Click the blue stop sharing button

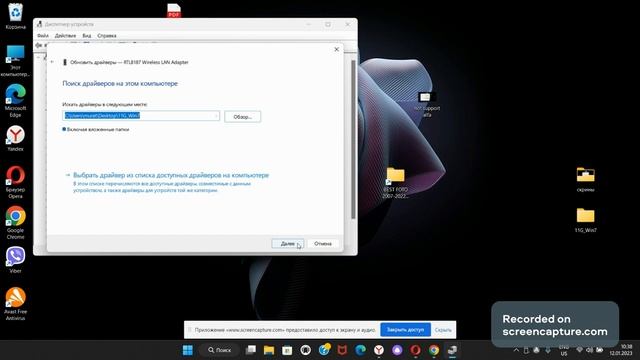click(x=405, y=330)
